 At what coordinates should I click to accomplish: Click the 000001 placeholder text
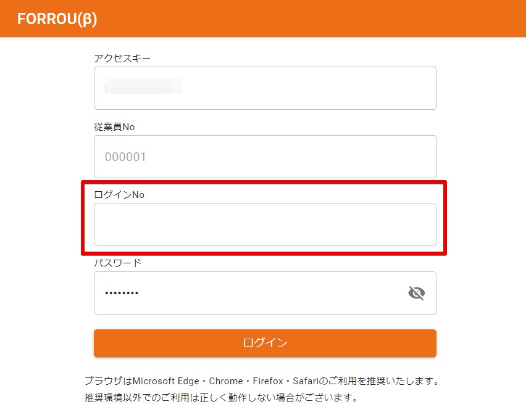click(125, 157)
